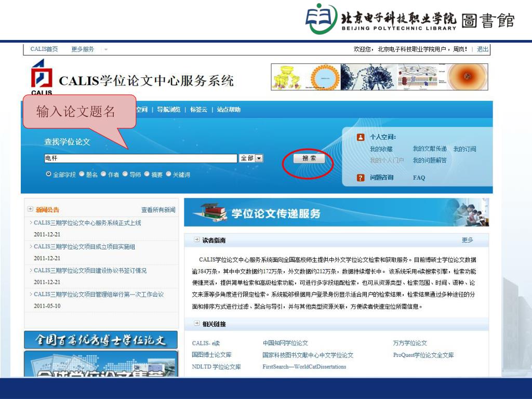Open 我的文献传递 link

point(430,149)
